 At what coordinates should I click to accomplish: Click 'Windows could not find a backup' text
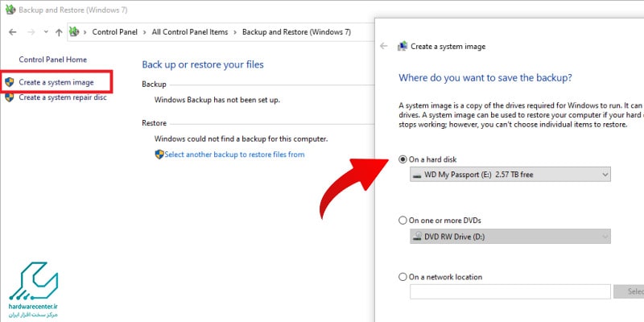[x=241, y=138]
